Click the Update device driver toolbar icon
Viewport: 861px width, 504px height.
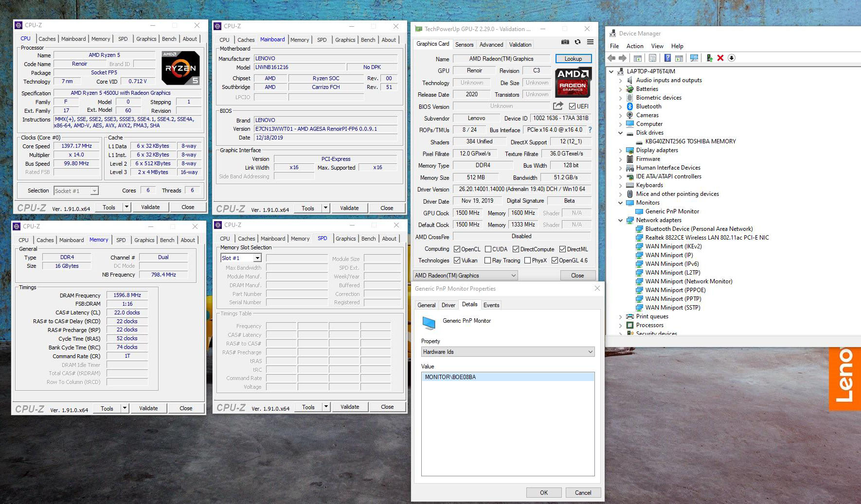point(710,58)
